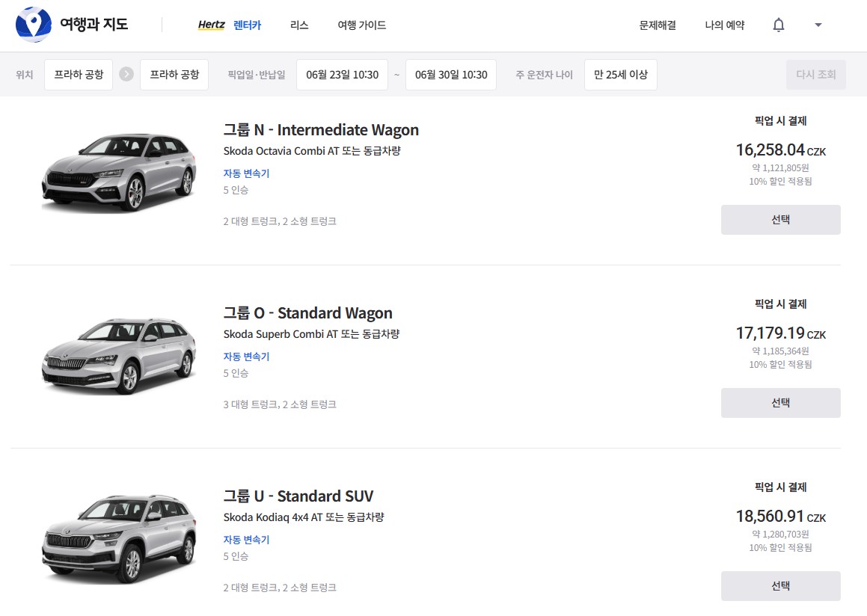Open the pickup date 06월 23일 10:30 field
This screenshot has width=867, height=616.
tap(342, 75)
